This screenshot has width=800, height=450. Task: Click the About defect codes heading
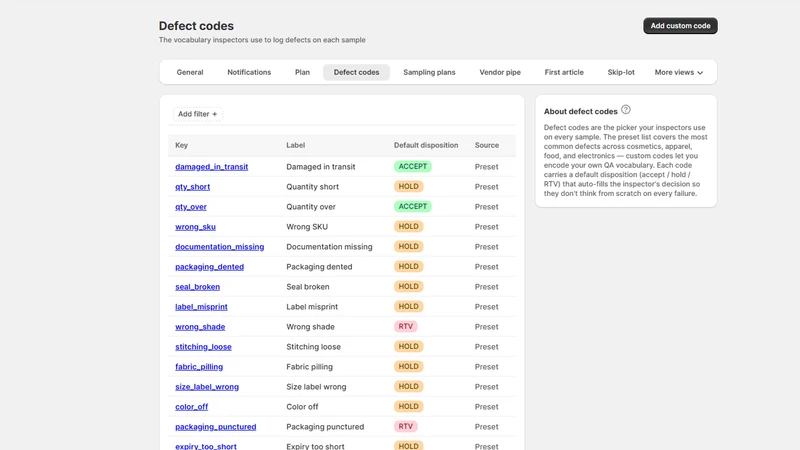(x=581, y=111)
